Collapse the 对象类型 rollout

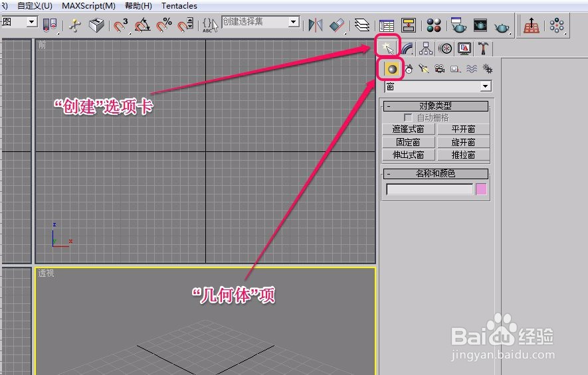click(436, 106)
